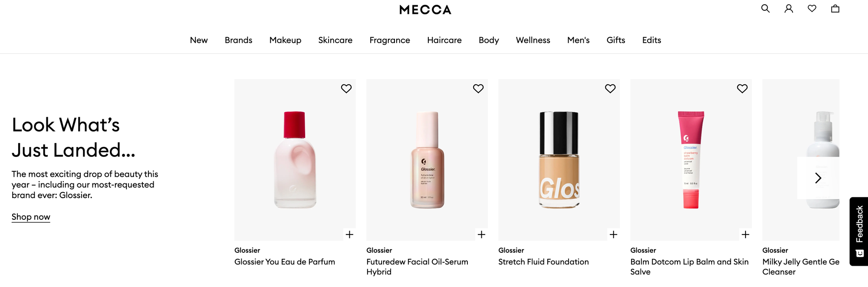Viewport: 868px width, 287px height.
Task: Click the Shop now link
Action: (x=31, y=216)
